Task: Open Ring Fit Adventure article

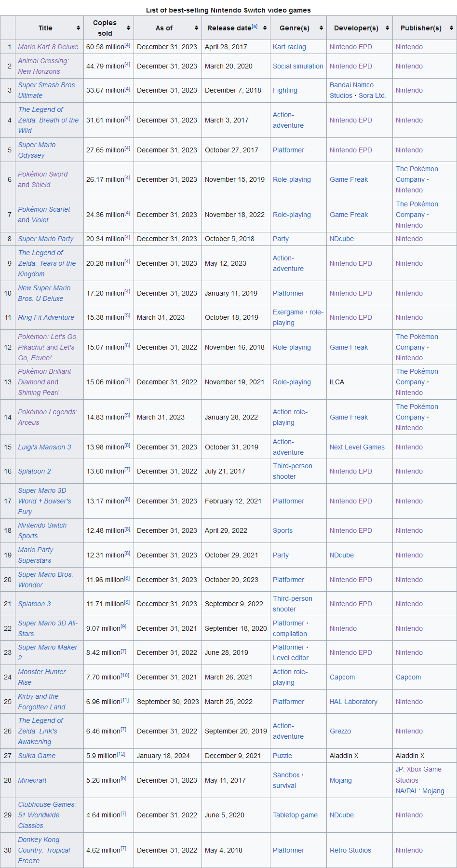Action: tap(46, 317)
